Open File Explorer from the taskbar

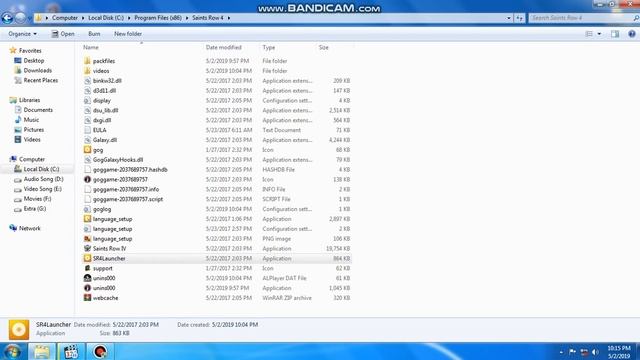[41, 351]
